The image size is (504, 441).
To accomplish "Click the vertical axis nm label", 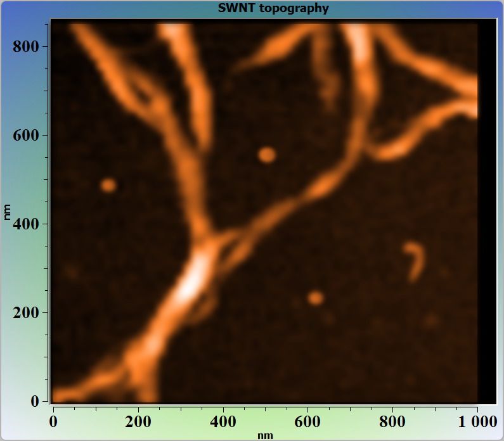I will (x=8, y=211).
